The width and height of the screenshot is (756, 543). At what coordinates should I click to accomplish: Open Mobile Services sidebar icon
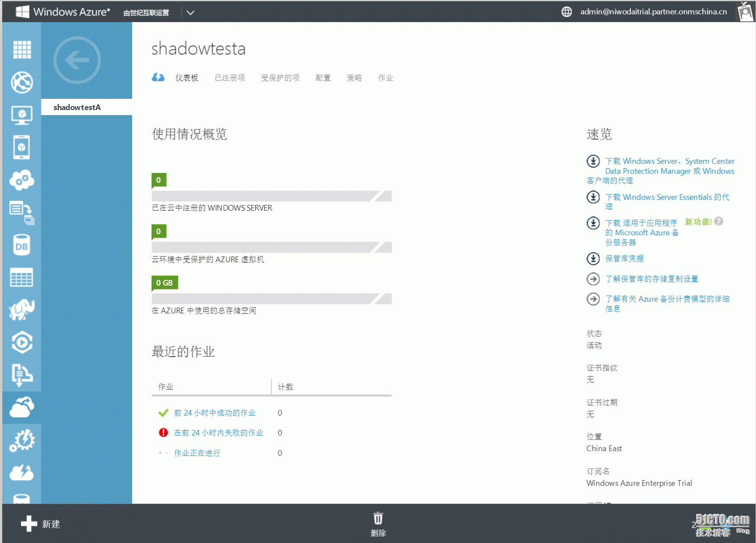pyautogui.click(x=22, y=147)
